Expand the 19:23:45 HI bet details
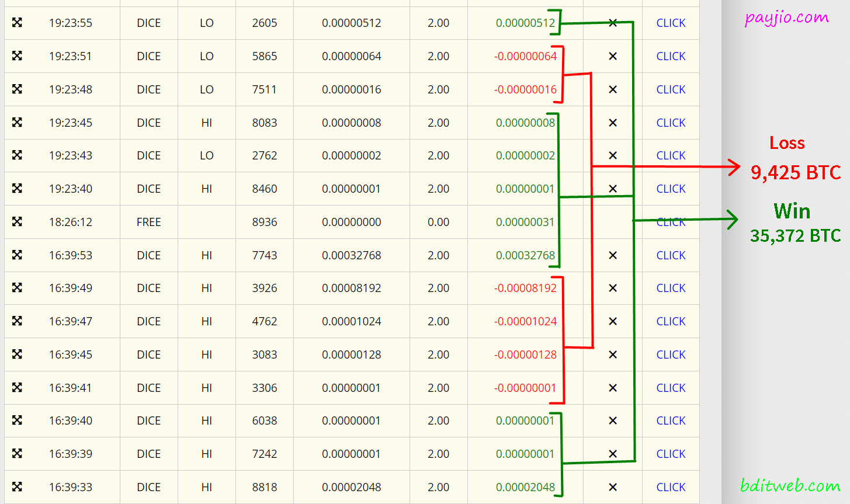Screen dimensions: 850x504 click(x=18, y=123)
